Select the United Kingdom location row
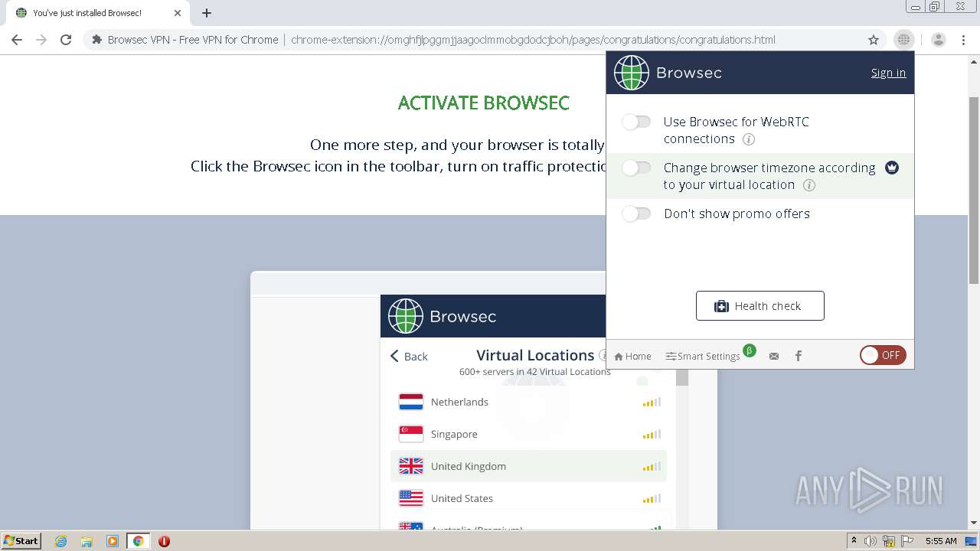This screenshot has height=551, width=980. [x=528, y=466]
